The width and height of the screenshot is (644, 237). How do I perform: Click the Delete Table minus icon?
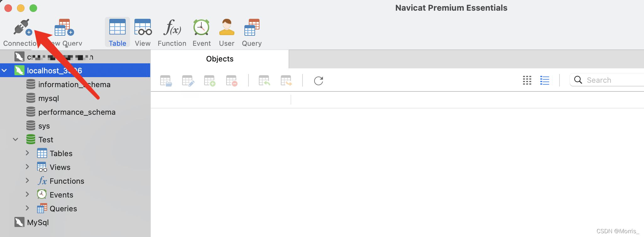click(x=232, y=81)
